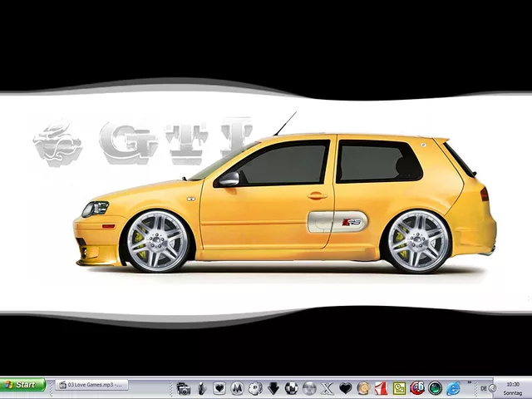This screenshot has width=532, height=399.
Task: Open the red icon with number 6
Action: (x=417, y=388)
